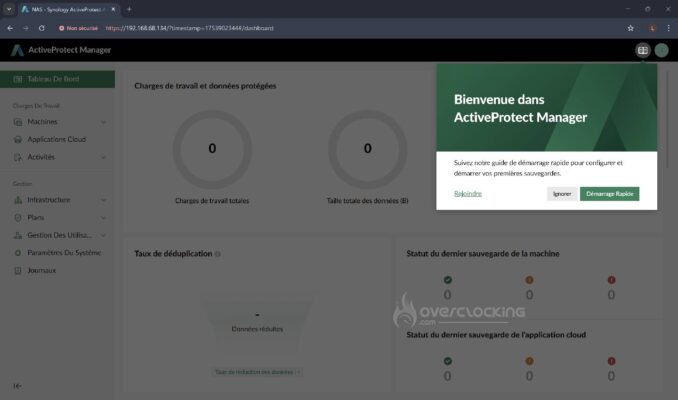Collapse the sidebar with the bottom arrow icon

point(17,386)
